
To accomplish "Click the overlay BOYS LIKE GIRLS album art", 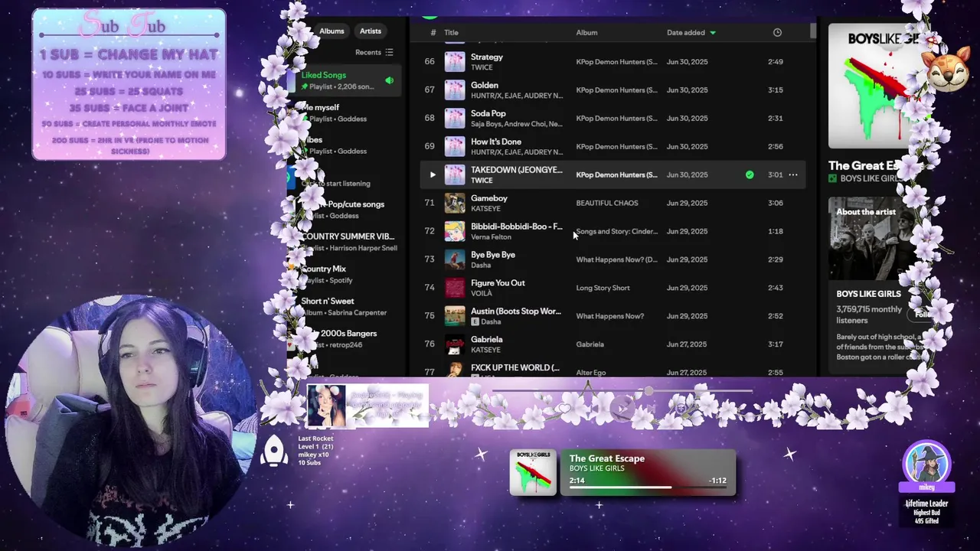I will tap(533, 472).
